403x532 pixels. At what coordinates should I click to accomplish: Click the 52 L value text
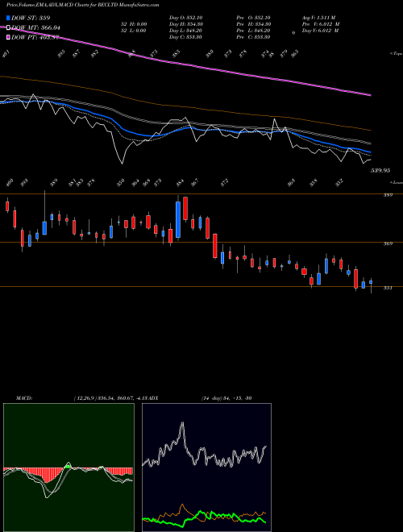(x=133, y=31)
